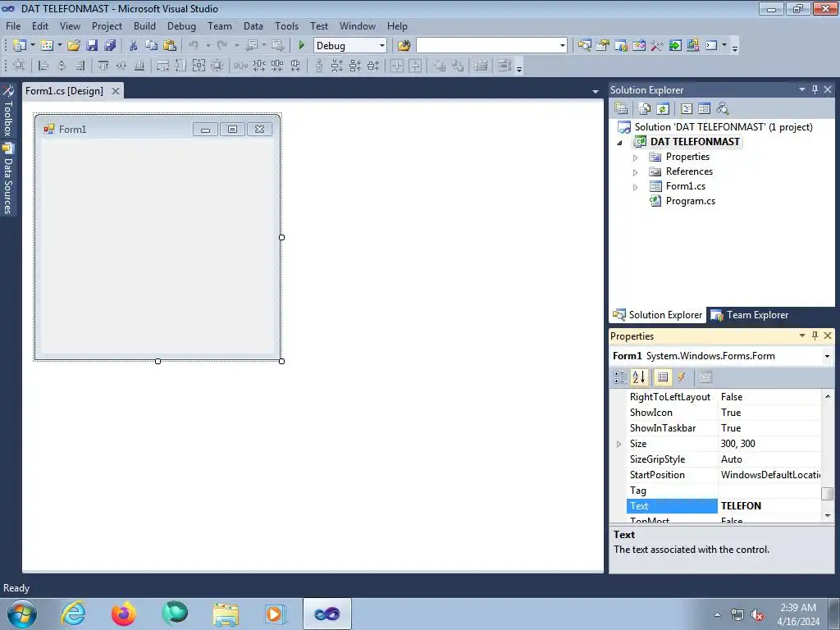The width and height of the screenshot is (840, 630).
Task: Select the StartPosition property row
Action: tap(724, 475)
